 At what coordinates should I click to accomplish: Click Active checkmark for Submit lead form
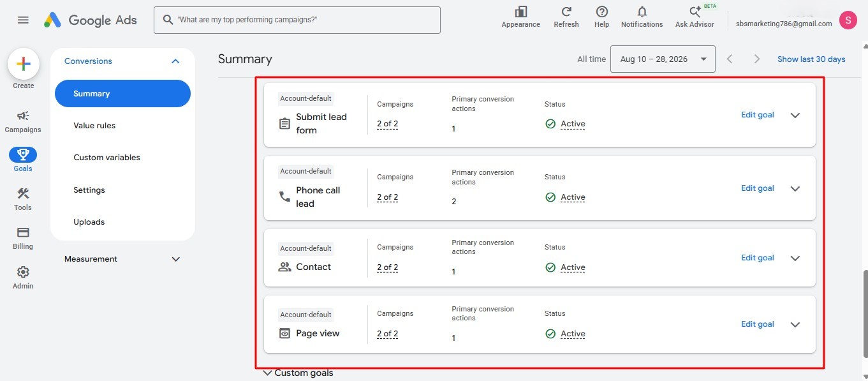pos(550,124)
